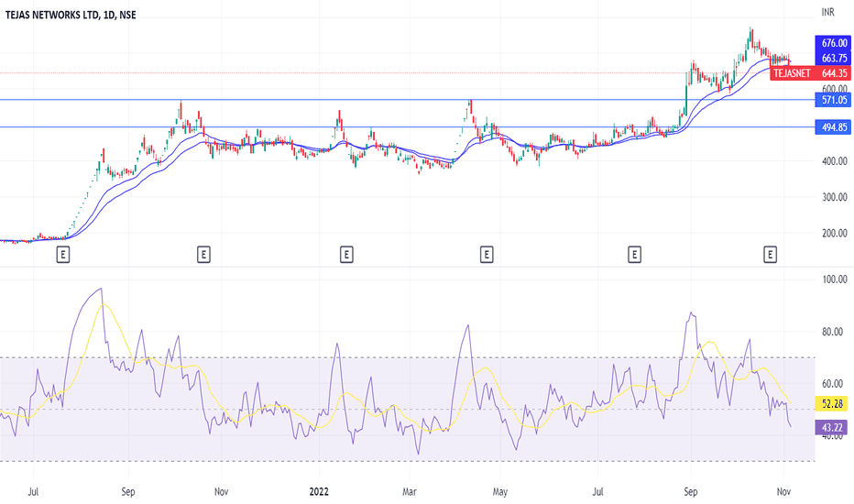Click the TEJASNET 644.35 last price label

coord(810,73)
